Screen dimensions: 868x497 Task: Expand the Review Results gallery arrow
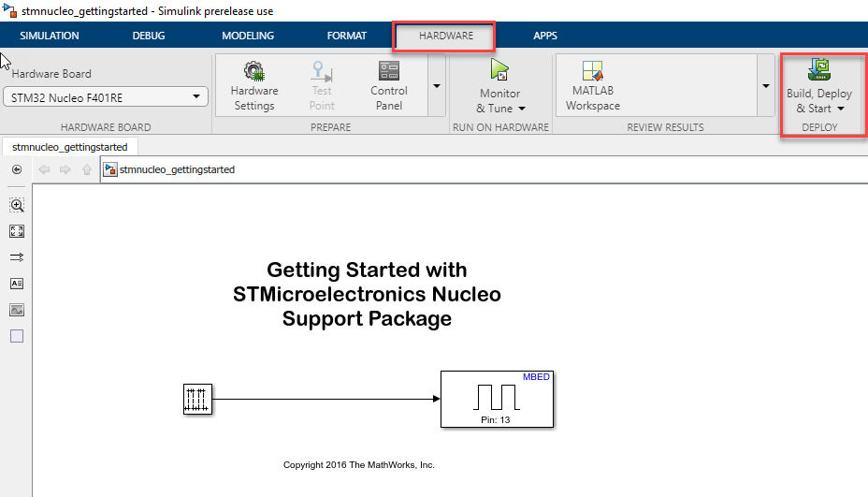tap(765, 86)
